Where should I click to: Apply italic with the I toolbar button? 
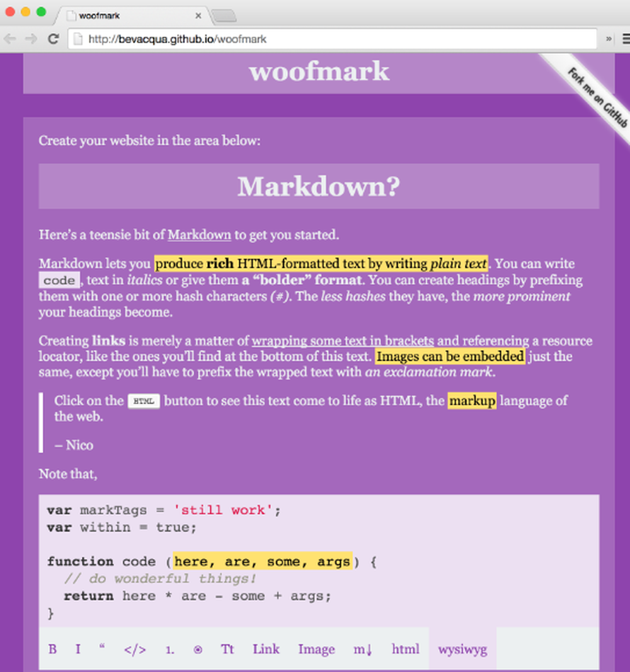(x=78, y=649)
